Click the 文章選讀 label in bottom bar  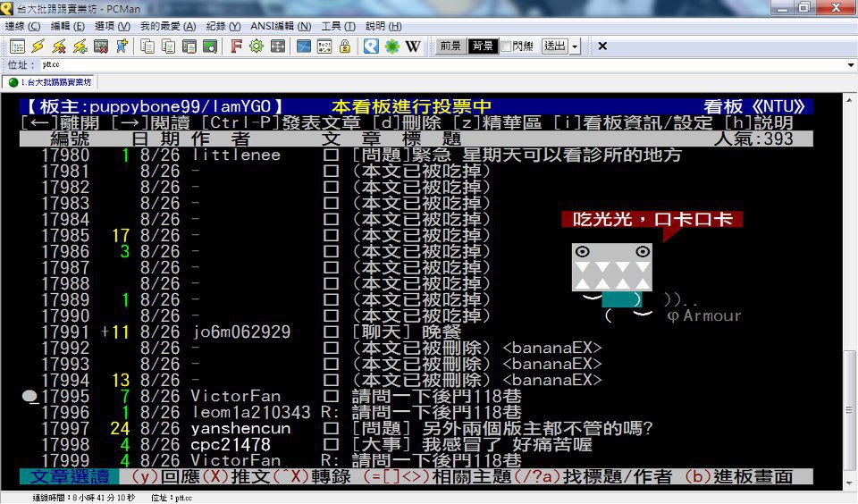coord(70,476)
